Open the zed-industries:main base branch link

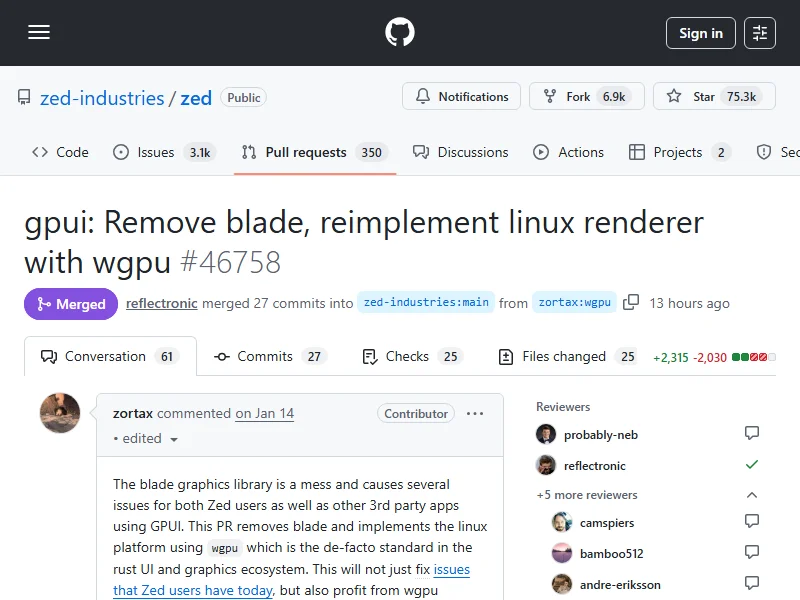point(426,303)
